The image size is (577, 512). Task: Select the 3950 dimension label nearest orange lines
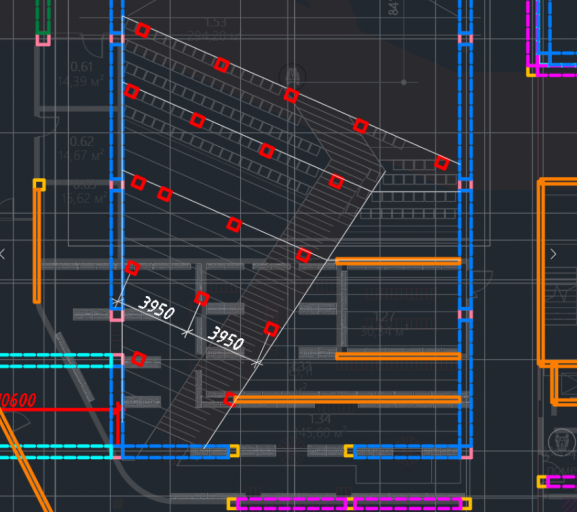pyautogui.click(x=226, y=338)
